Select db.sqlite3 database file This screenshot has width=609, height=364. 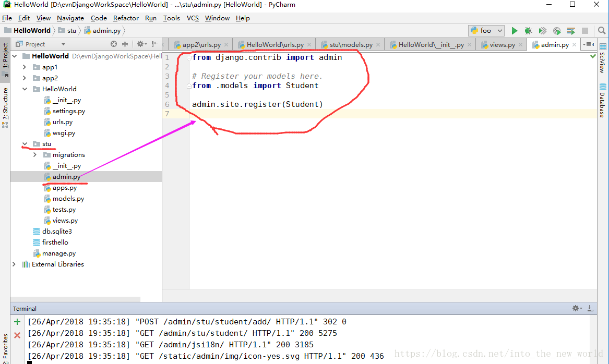tap(57, 232)
